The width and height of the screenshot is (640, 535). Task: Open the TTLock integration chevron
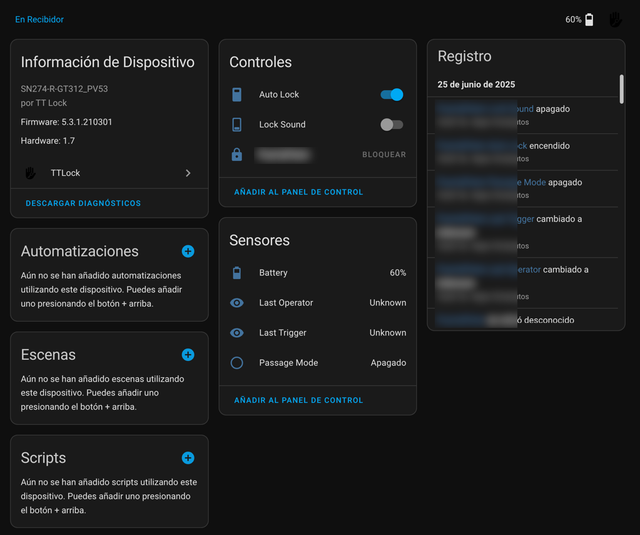click(187, 173)
